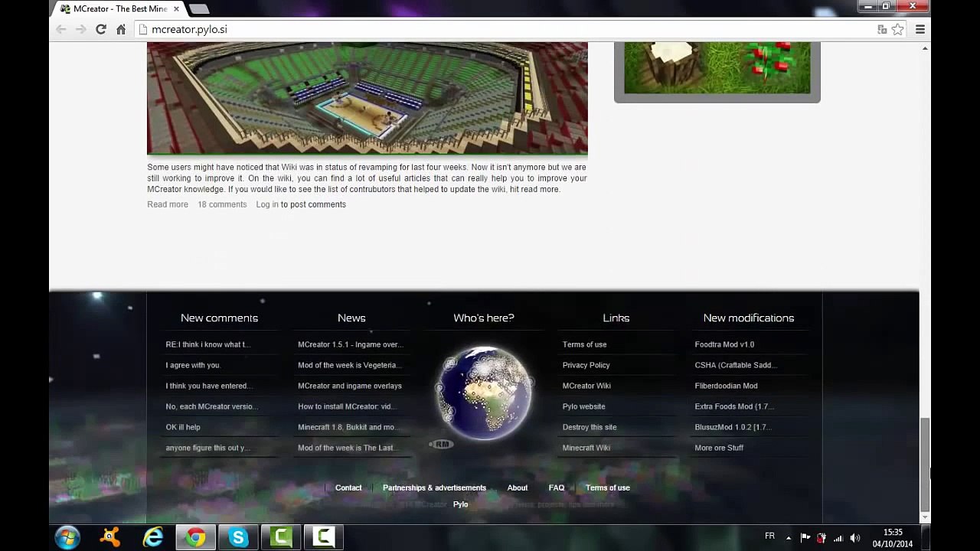Click the Read more link
This screenshot has width=980, height=551.
point(167,204)
